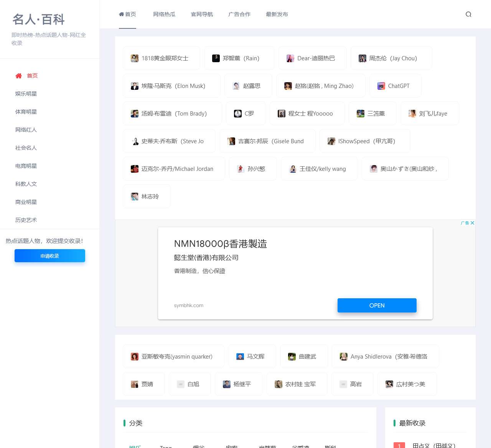The width and height of the screenshot is (491, 448).
Task: Click 周杰伦's avatar icon
Action: (x=362, y=58)
